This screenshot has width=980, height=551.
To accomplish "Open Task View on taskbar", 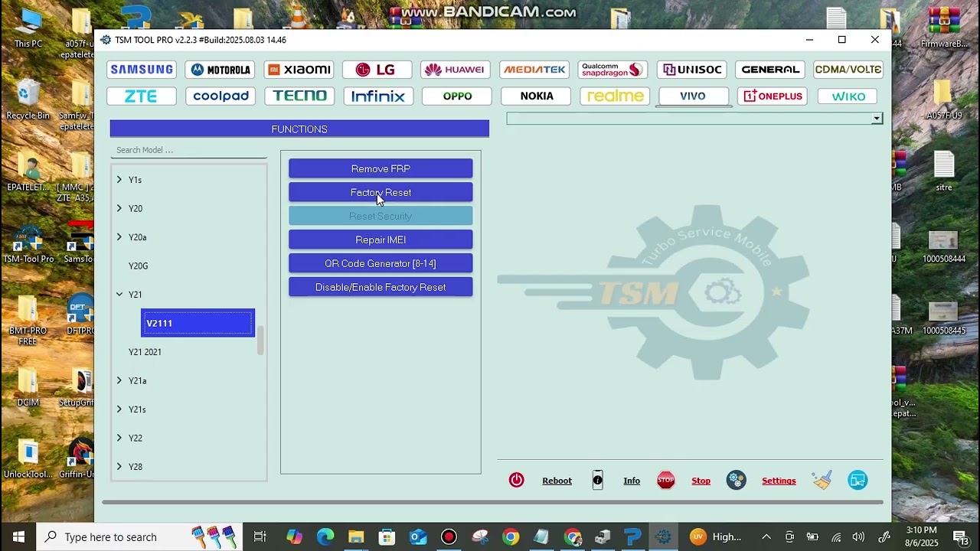I will (260, 536).
